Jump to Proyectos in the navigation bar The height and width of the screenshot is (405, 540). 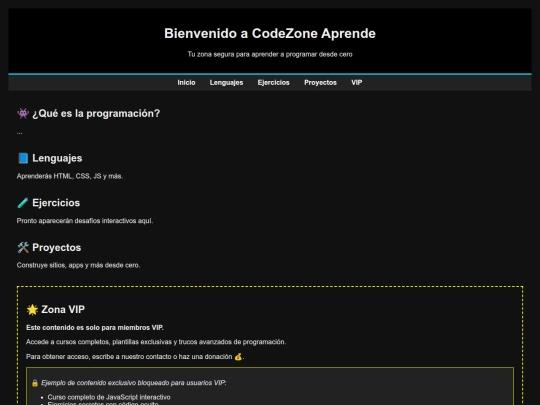pyautogui.click(x=320, y=83)
